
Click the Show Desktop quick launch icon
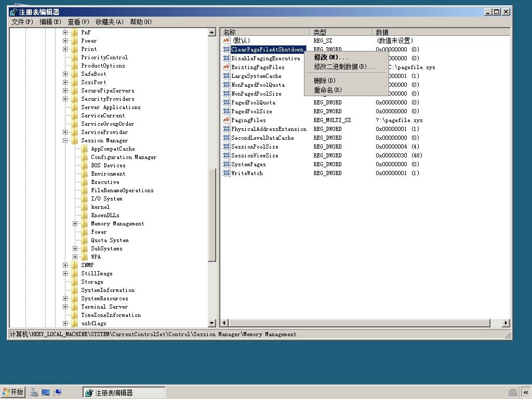pos(46,393)
